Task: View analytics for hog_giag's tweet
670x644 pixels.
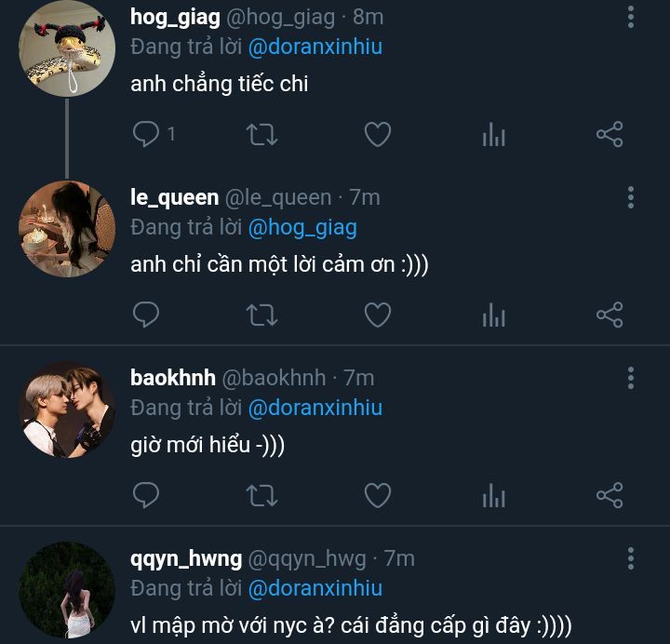Action: pyautogui.click(x=493, y=135)
